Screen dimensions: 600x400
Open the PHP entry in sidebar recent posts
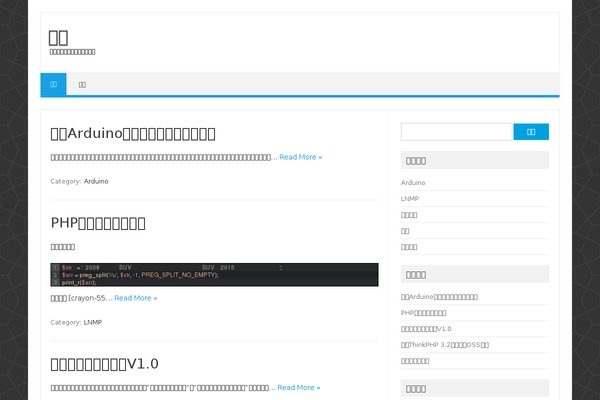[x=424, y=313]
